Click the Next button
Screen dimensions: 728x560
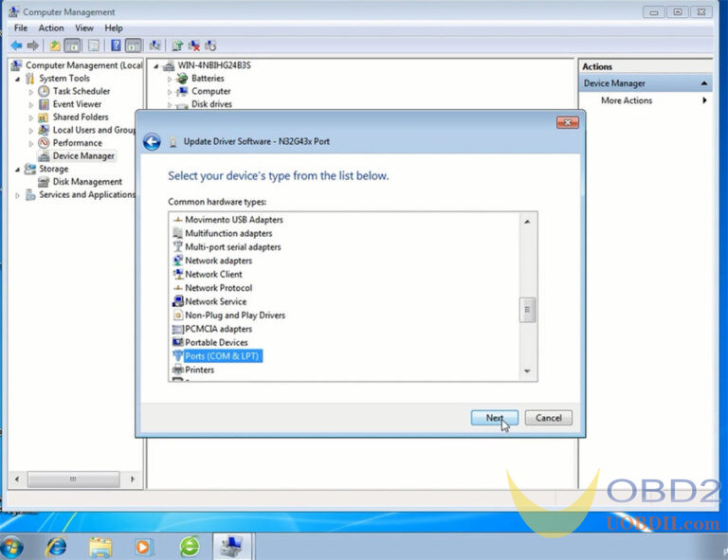coord(495,418)
